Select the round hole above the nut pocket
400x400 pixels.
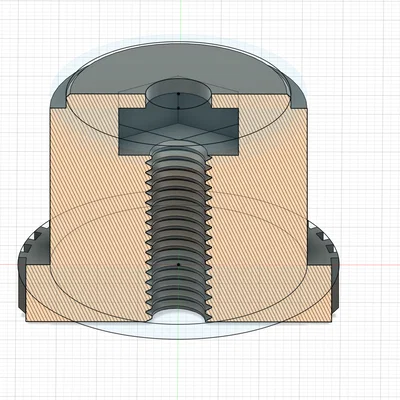(x=179, y=93)
